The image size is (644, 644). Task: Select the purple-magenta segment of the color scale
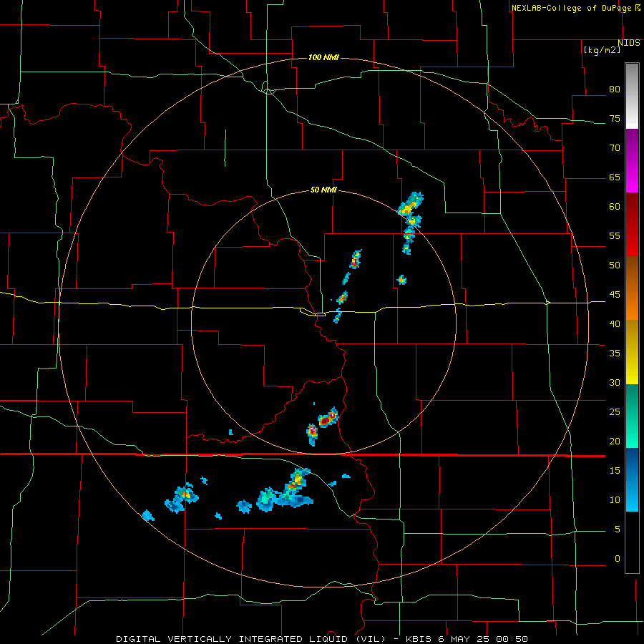pos(632,160)
